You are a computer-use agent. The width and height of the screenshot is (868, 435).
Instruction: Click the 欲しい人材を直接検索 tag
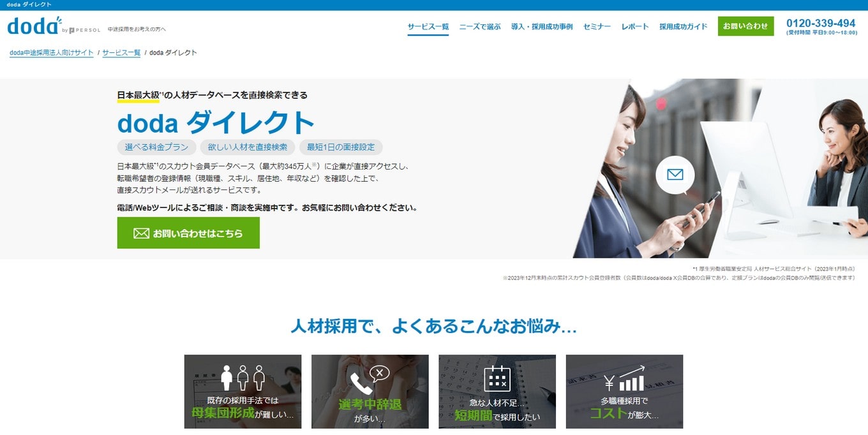point(248,147)
